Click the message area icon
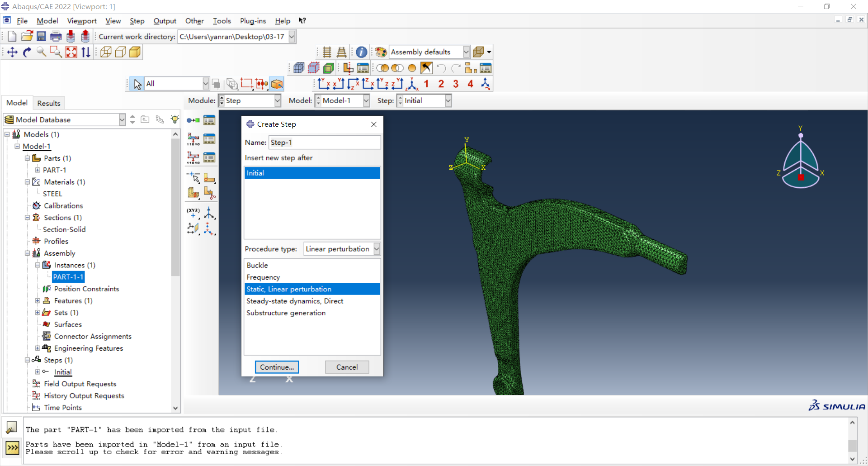This screenshot has height=466, width=868. 11,427
